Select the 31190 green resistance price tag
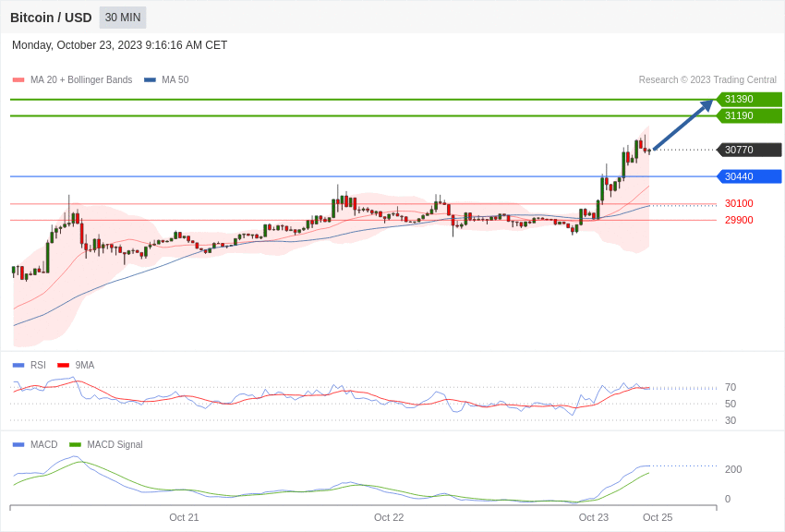Screen dimensions: 785x532 coord(749,115)
